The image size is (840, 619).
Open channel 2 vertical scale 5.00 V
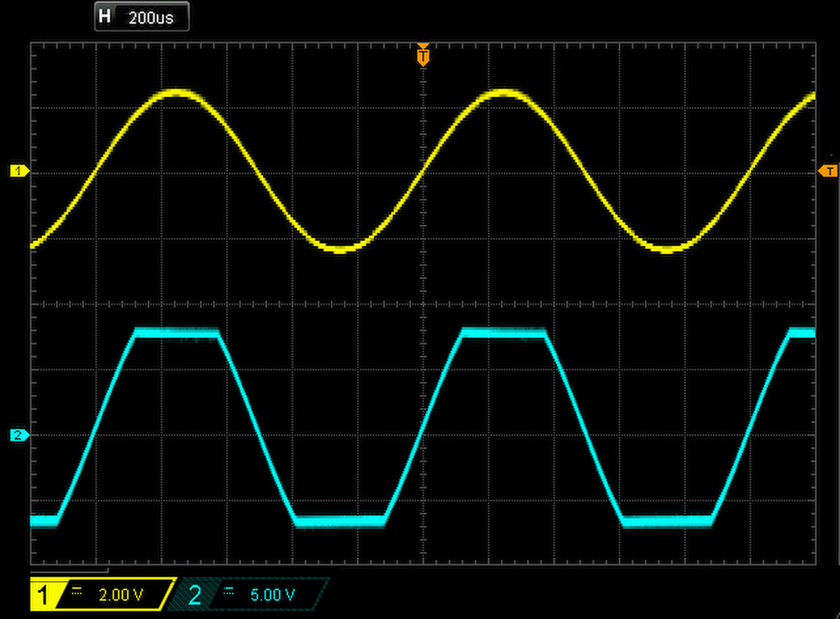(272, 595)
